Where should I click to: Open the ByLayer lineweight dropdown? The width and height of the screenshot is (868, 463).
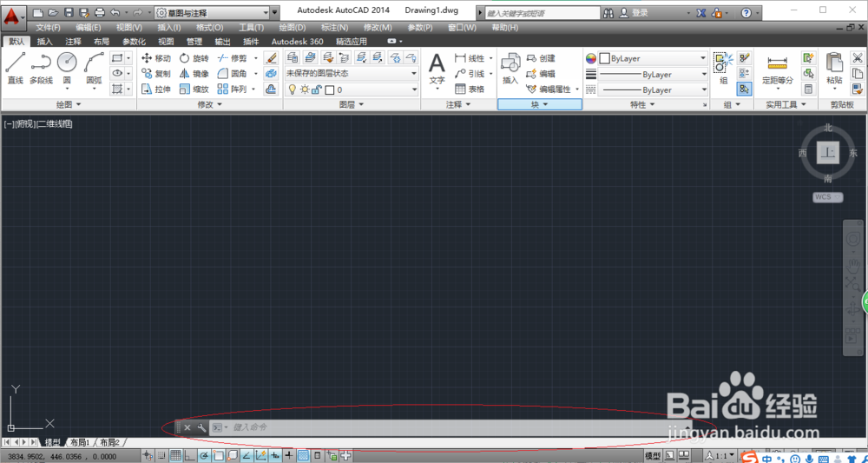pos(654,74)
